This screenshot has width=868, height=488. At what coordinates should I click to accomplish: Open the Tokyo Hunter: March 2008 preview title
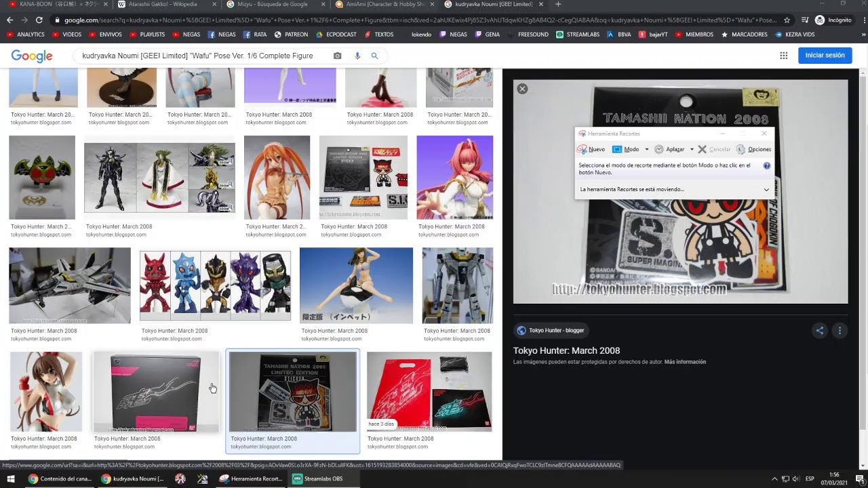pyautogui.click(x=566, y=350)
